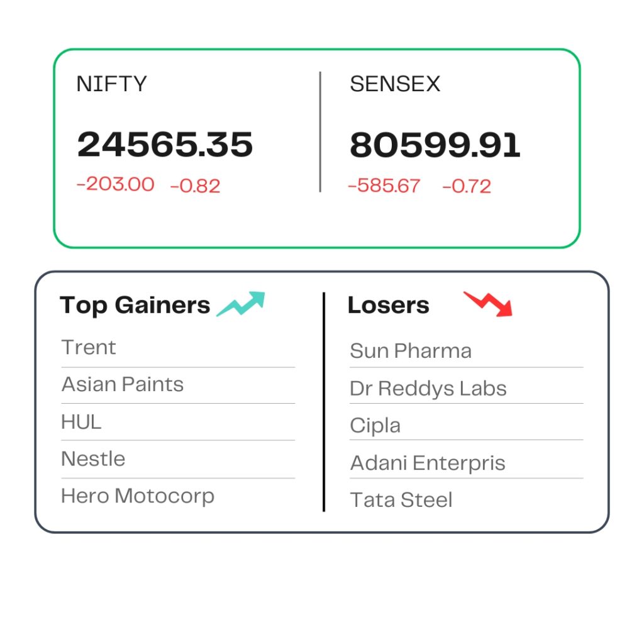Click NIFTY point change -203.00

coord(116,184)
